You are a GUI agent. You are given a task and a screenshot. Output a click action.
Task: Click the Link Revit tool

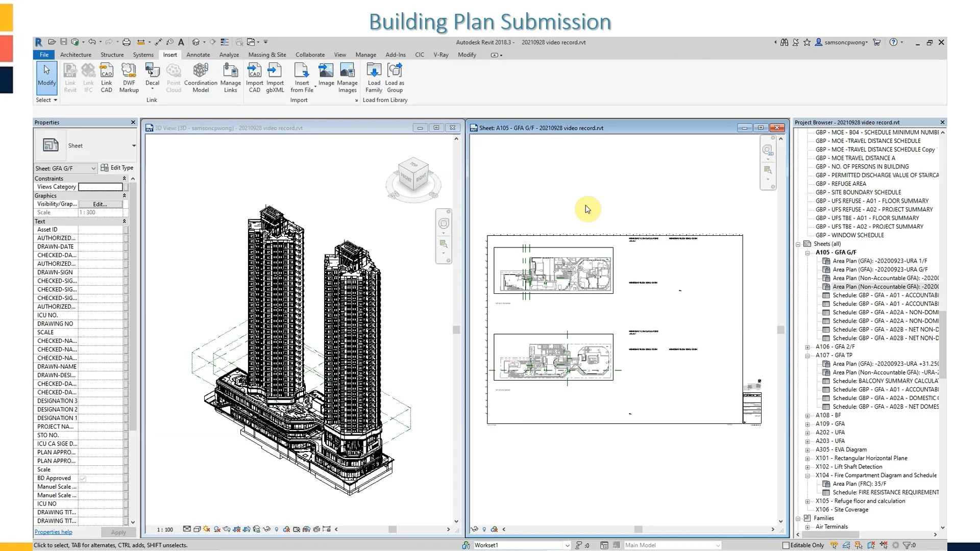coord(70,77)
